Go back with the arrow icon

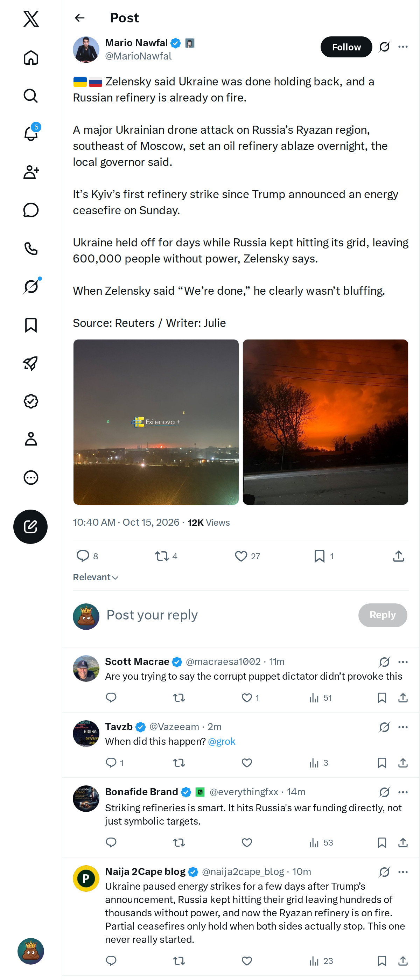point(79,18)
